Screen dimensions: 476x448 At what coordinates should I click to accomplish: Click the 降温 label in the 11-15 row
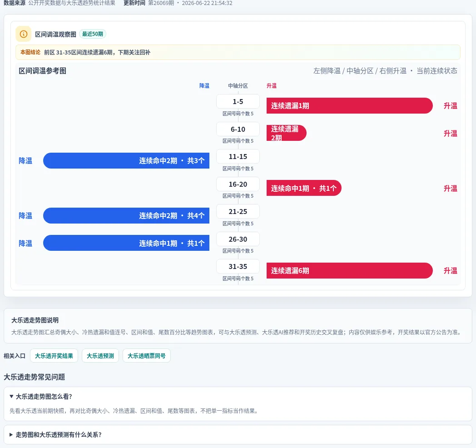[25, 161]
